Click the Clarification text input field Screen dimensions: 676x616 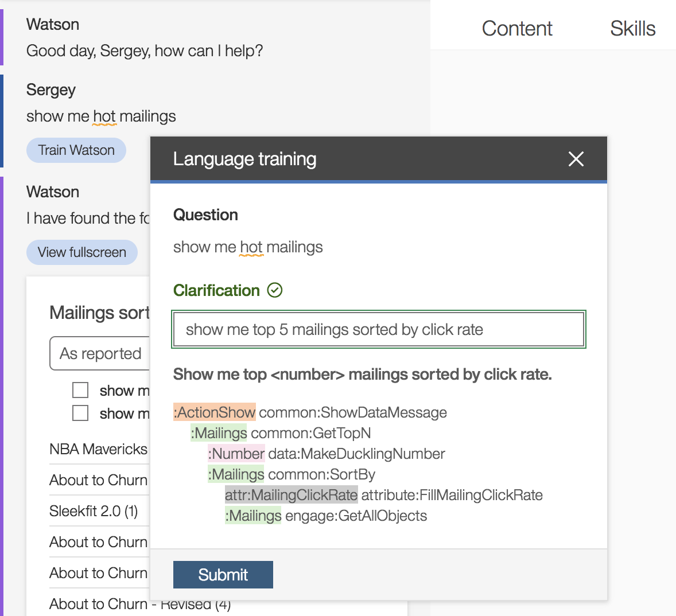pos(379,330)
